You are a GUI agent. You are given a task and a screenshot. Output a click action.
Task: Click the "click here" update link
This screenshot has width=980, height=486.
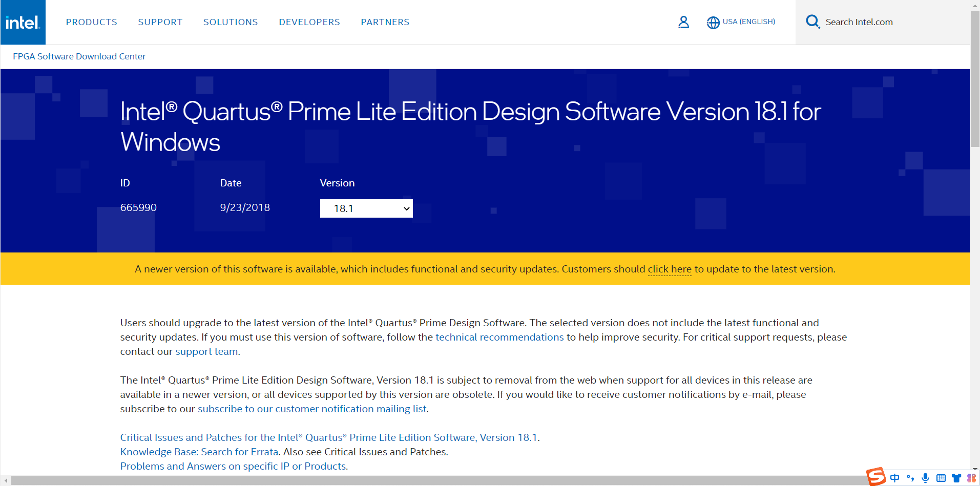coord(669,269)
